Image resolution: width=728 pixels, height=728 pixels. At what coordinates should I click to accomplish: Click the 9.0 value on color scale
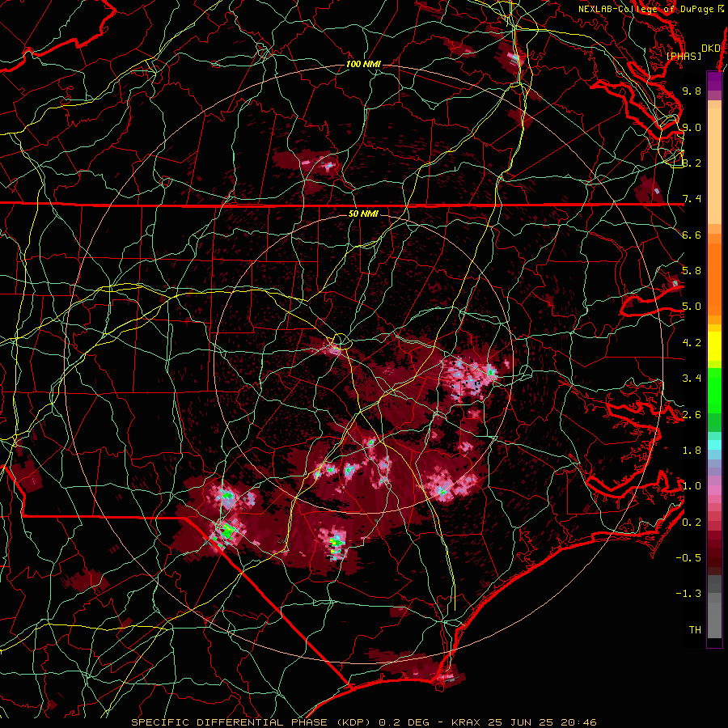pyautogui.click(x=692, y=127)
